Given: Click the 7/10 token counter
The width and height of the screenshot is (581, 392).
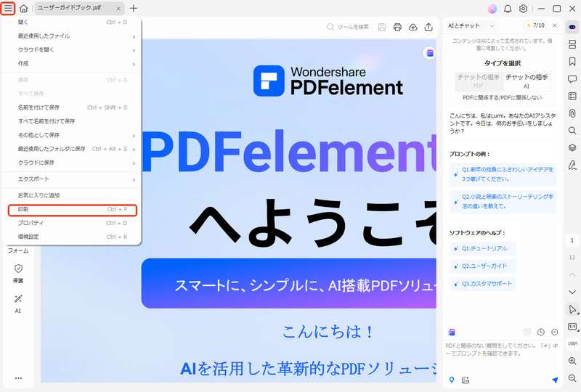Looking at the screenshot, I should tap(535, 25).
